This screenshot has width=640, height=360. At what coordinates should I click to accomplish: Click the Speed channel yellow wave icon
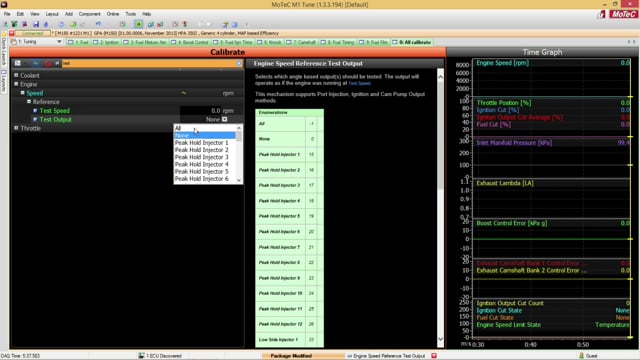pyautogui.click(x=184, y=93)
